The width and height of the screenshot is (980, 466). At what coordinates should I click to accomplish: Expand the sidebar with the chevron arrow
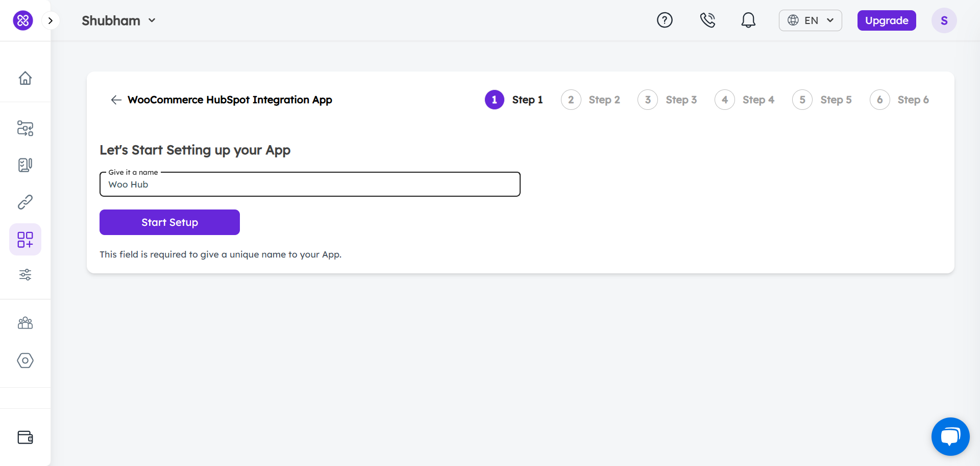click(x=50, y=20)
